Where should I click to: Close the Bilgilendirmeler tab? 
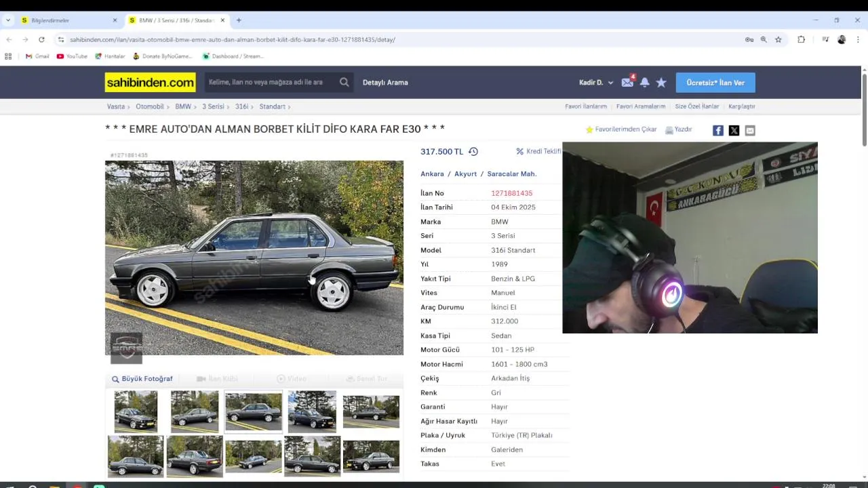pyautogui.click(x=115, y=20)
